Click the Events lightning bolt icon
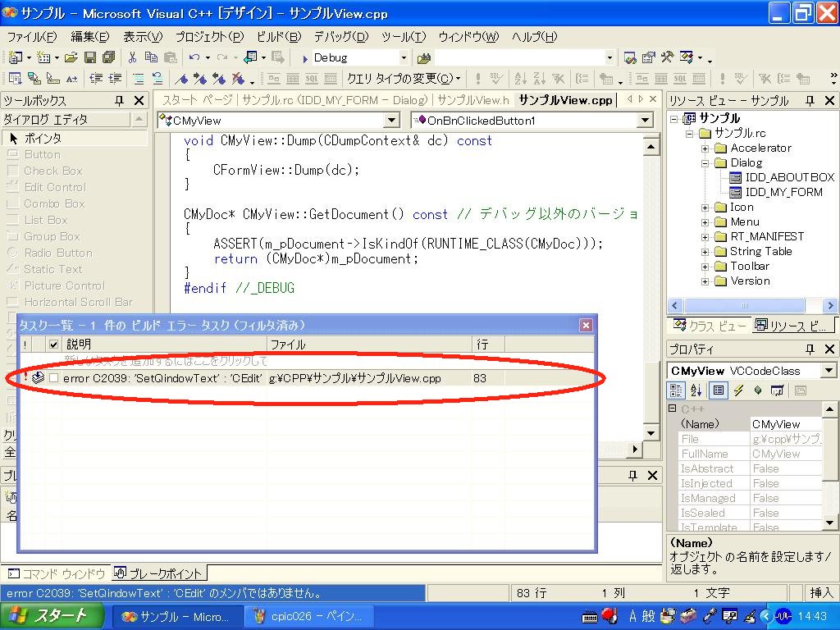The height and width of the screenshot is (630, 840). [739, 390]
